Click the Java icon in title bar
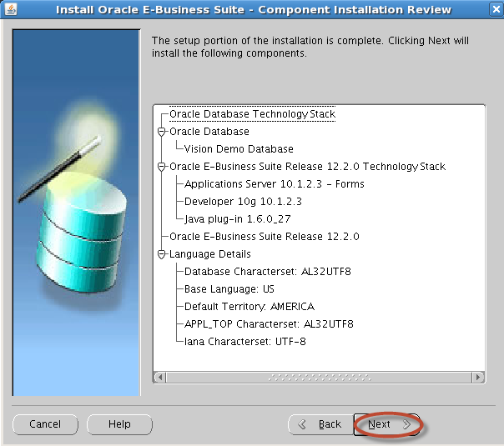Viewport: 504px width, 446px height. click(x=11, y=10)
